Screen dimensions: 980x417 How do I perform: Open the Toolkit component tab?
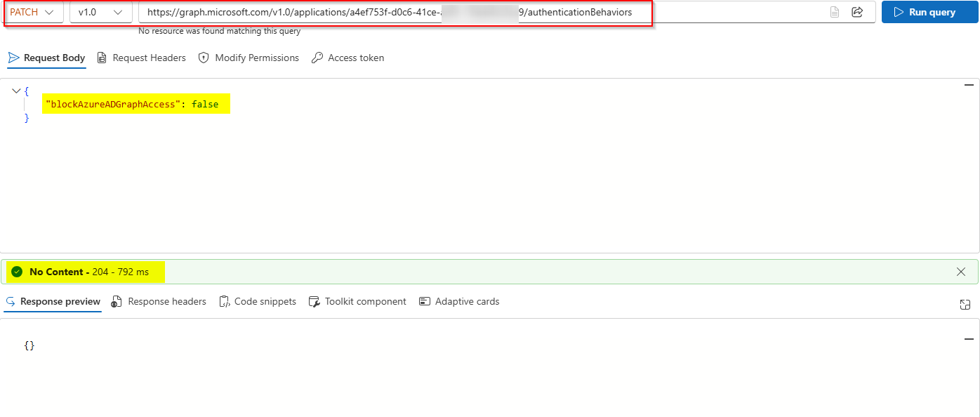click(x=357, y=301)
